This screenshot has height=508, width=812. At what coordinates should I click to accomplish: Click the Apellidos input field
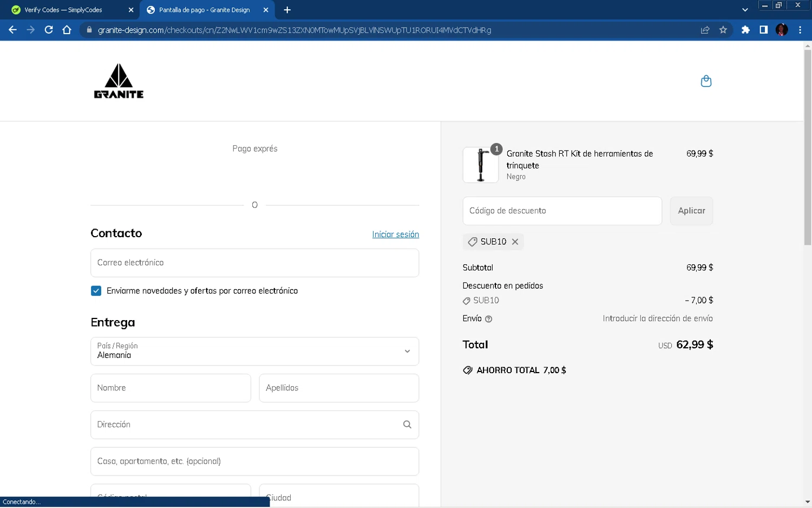339,388
